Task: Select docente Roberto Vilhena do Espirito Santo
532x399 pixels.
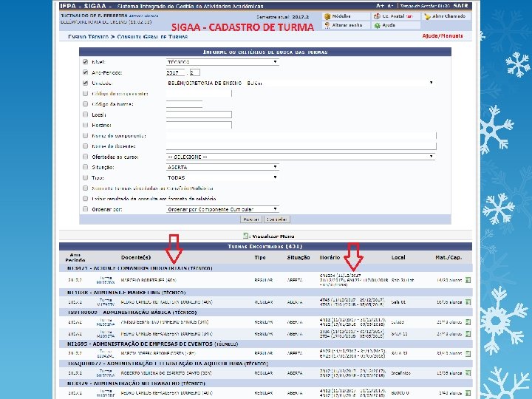Action: (166, 373)
